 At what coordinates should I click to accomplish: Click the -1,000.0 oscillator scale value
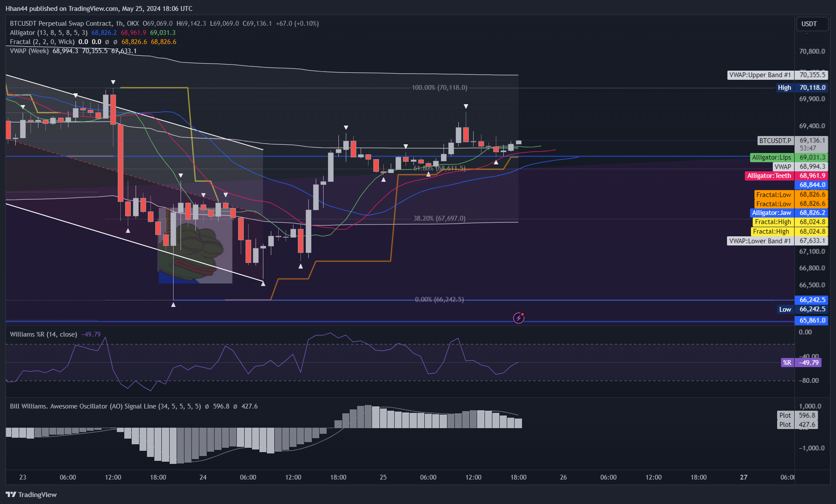pyautogui.click(x=812, y=448)
